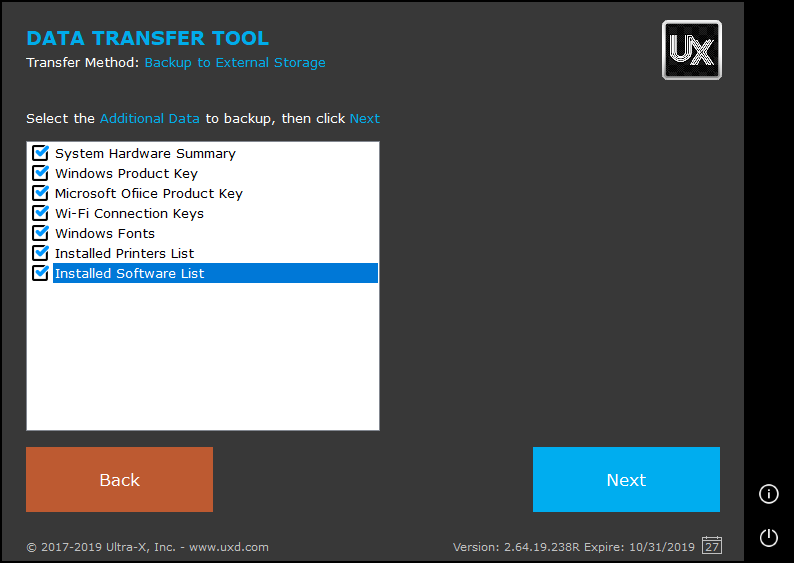The height and width of the screenshot is (563, 794).
Task: Uncheck Wi-Fi Connection Keys checkbox
Action: [x=40, y=213]
